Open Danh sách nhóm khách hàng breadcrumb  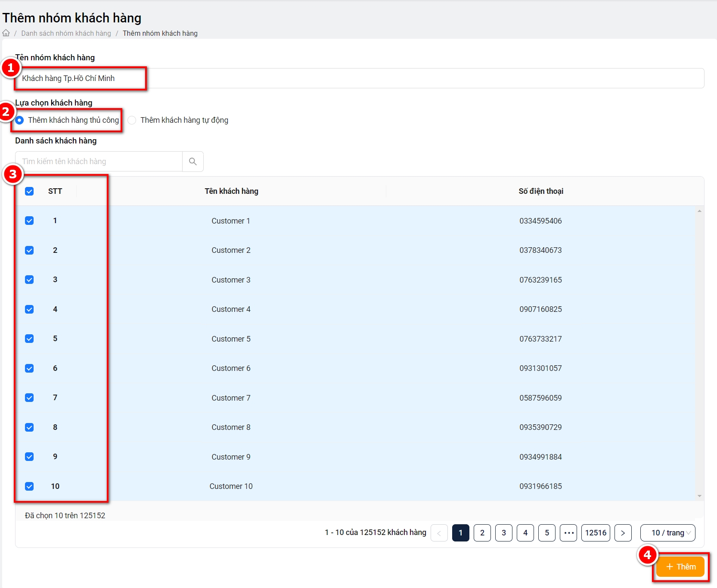(x=66, y=34)
